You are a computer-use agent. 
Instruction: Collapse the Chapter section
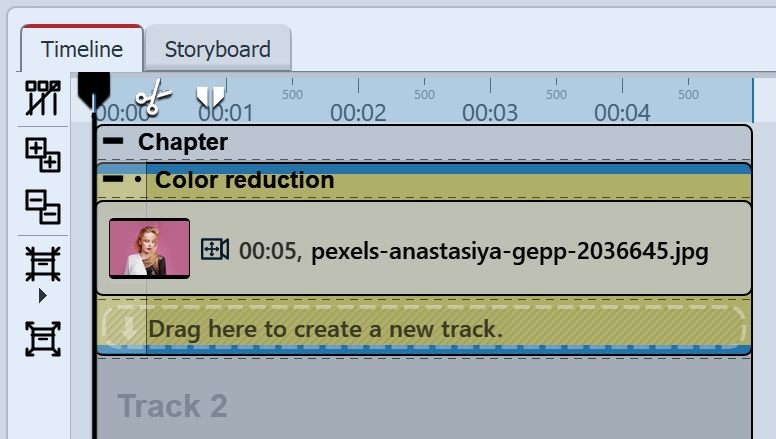[x=114, y=143]
